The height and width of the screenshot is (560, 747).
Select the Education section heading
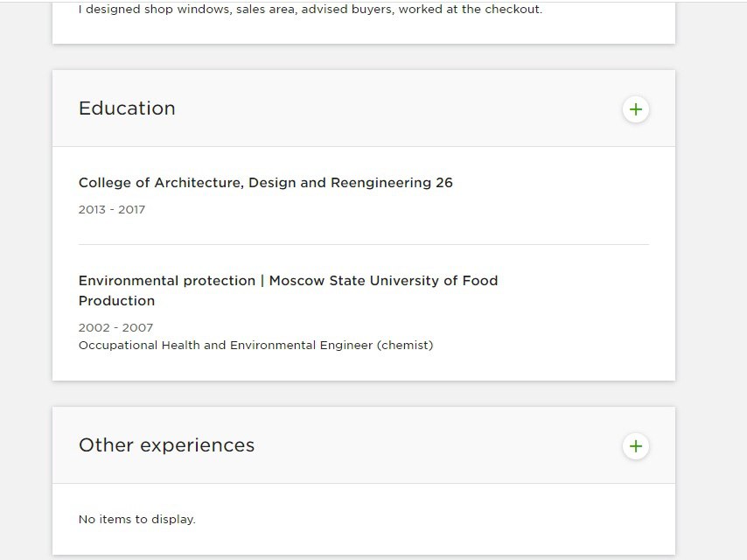click(x=127, y=108)
